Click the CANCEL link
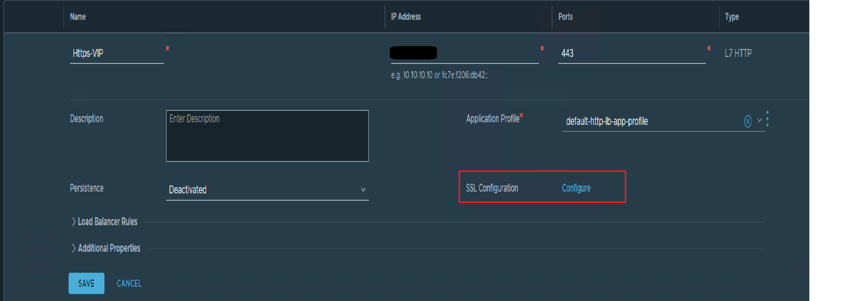The height and width of the screenshot is (301, 868). click(129, 283)
